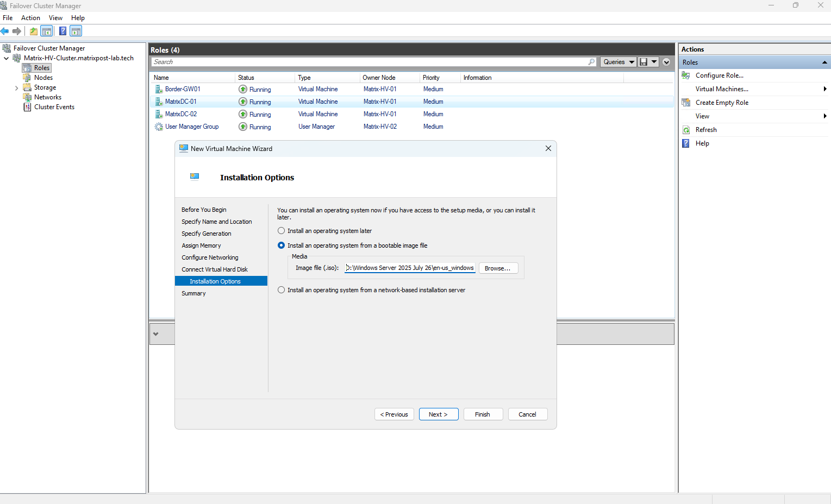Click the grey Forward arrow in toolbar
This screenshot has width=831, height=504.
[17, 31]
